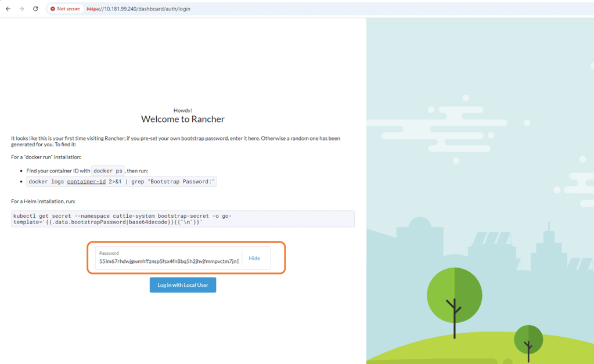Click the "For a Helm installation" text
Viewport: 594px width, 364px height.
click(x=44, y=201)
